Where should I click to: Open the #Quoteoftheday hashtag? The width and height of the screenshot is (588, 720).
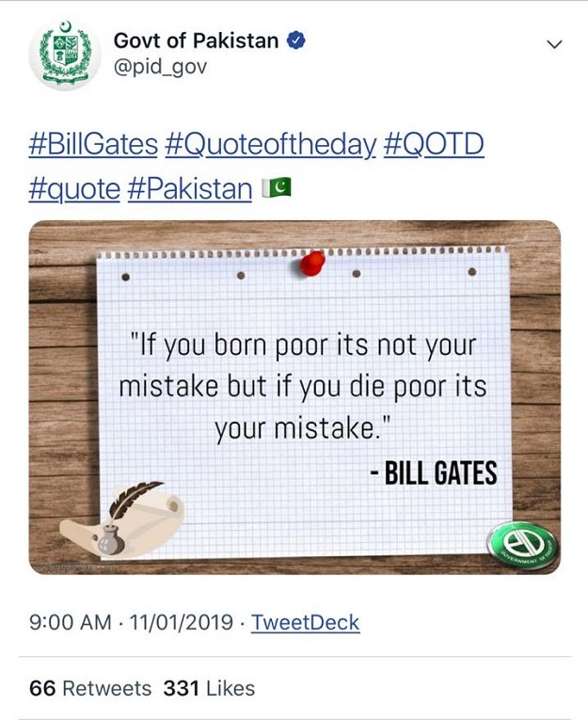(271, 146)
